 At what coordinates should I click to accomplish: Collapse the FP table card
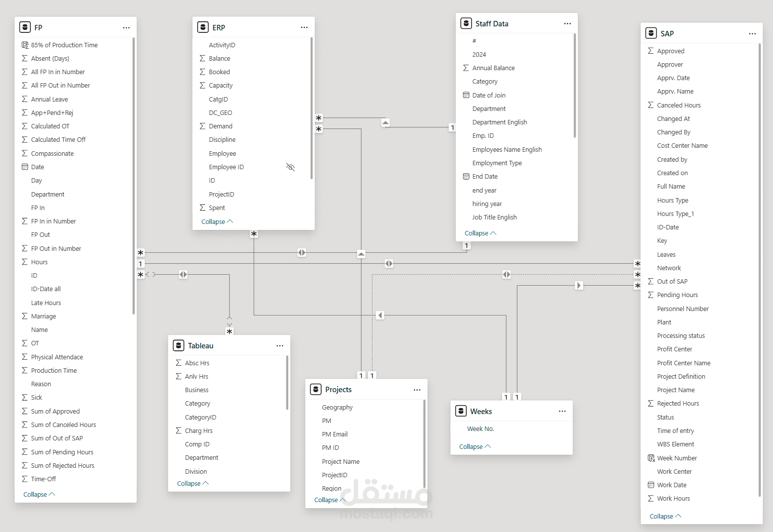[x=39, y=494]
